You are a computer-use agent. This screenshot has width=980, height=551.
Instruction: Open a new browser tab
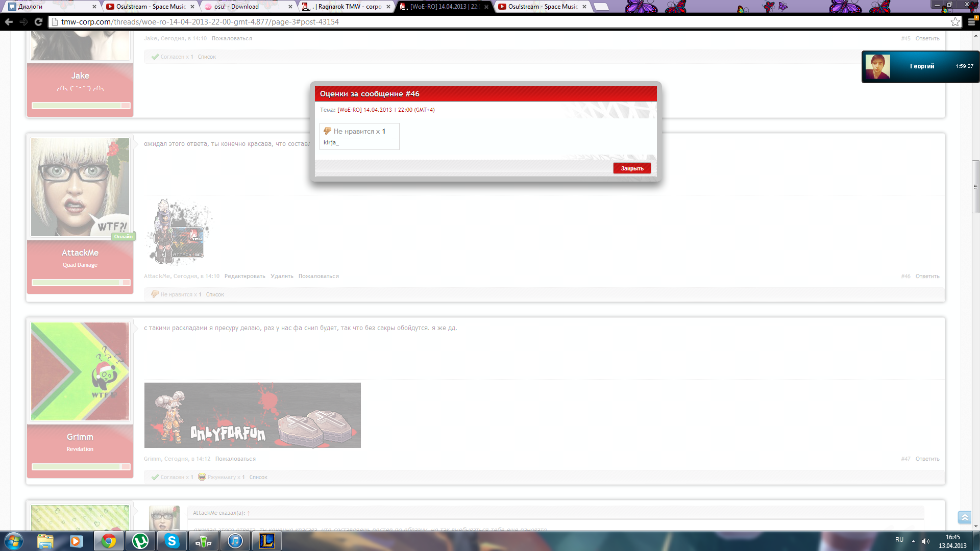pos(602,7)
